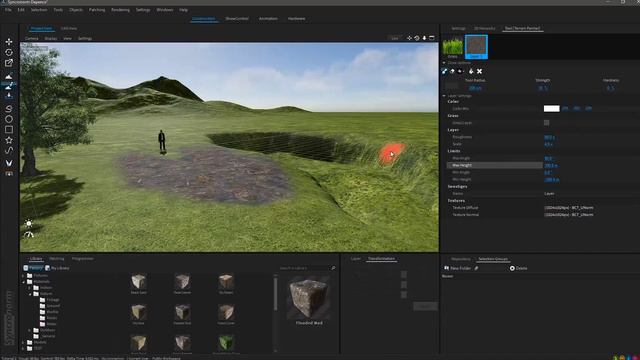Switch to the ShowControl tab

[x=237, y=19]
